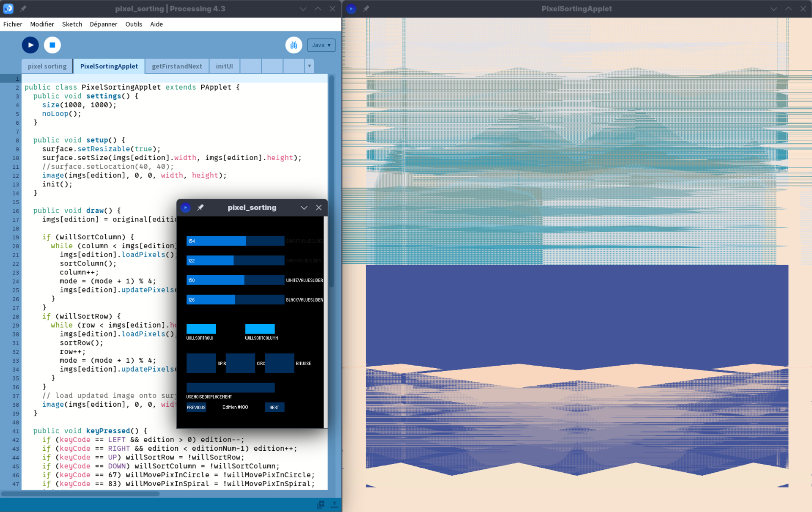This screenshot has width=812, height=512.
Task: Click the WHITEVALUESLIDER bar
Action: (x=235, y=280)
